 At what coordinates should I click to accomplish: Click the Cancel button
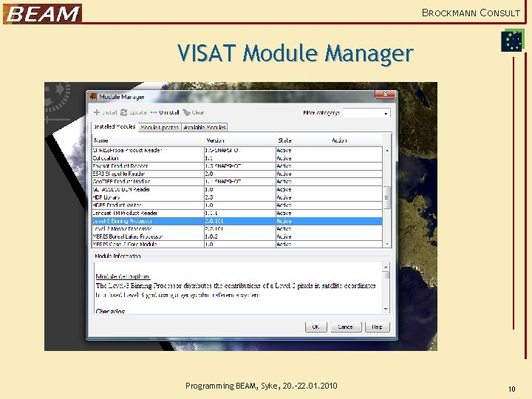point(346,327)
